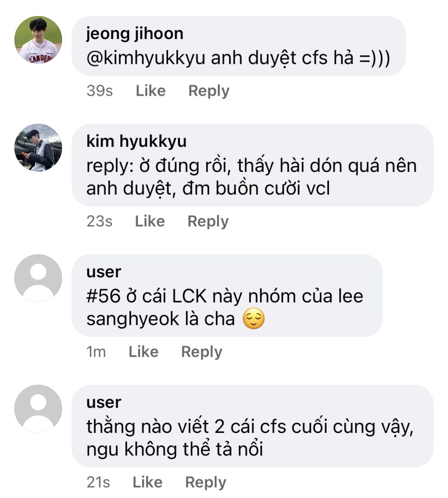This screenshot has width=448, height=498.
Task: Like jeong jihoon's comment
Action: pyautogui.click(x=150, y=91)
